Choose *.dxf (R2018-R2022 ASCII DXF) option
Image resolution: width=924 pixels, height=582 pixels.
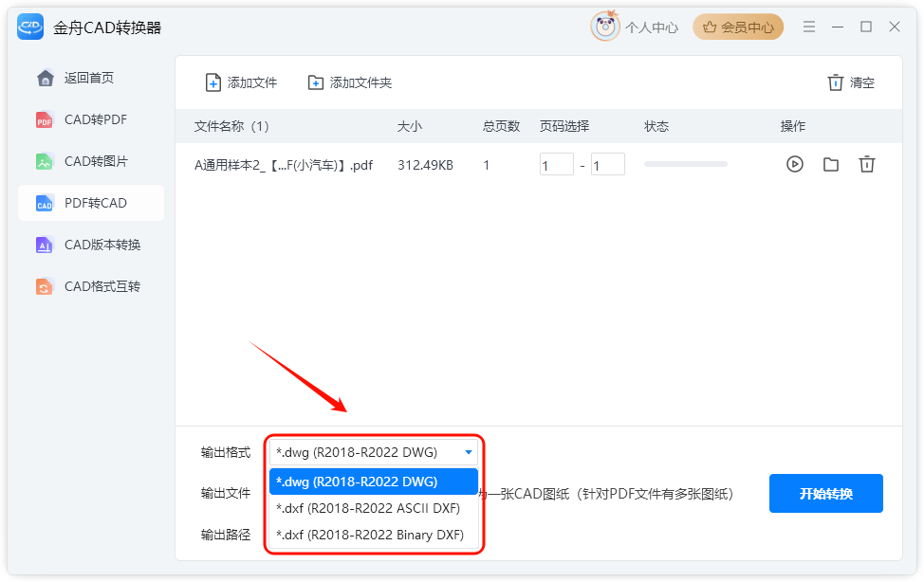374,508
